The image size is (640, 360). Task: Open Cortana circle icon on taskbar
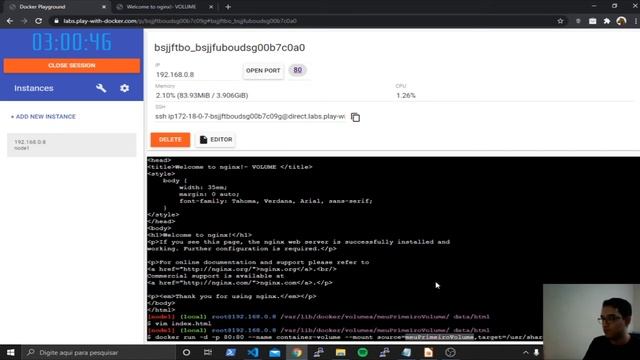tap(186, 352)
